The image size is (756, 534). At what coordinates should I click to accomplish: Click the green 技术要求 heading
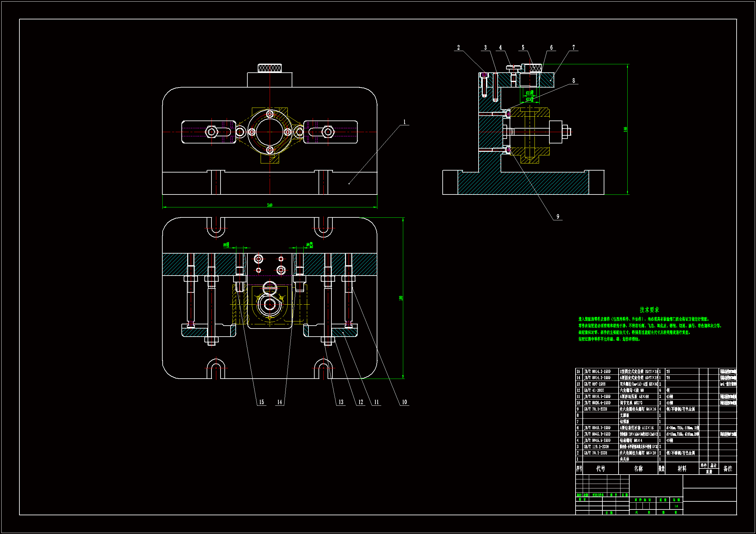click(649, 309)
